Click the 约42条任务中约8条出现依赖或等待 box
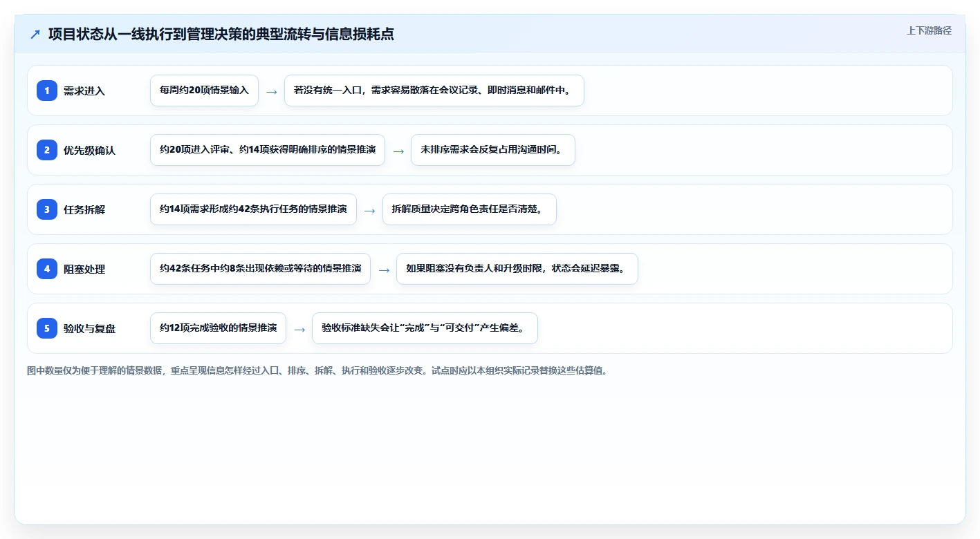This screenshot has width=980, height=539. tap(260, 269)
